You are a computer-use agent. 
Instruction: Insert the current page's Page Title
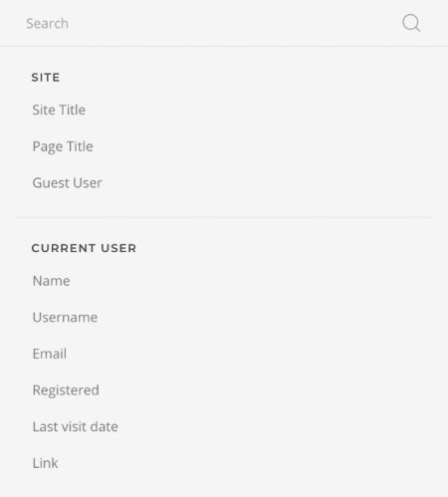click(63, 146)
